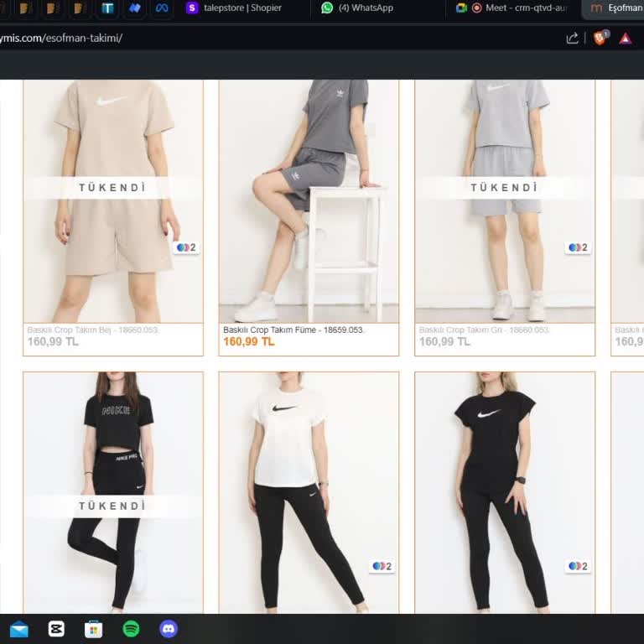Open the Mail app from the taskbar
The width and height of the screenshot is (644, 644).
pyautogui.click(x=19, y=629)
